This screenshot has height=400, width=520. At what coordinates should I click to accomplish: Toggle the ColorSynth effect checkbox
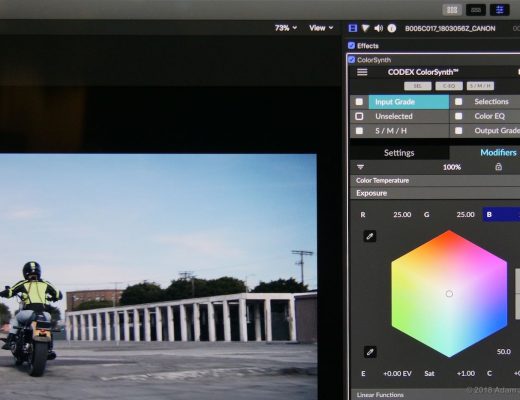point(351,60)
